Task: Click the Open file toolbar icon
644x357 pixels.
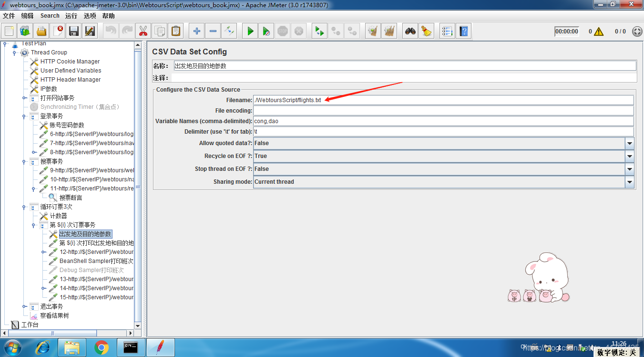Action: pos(41,31)
